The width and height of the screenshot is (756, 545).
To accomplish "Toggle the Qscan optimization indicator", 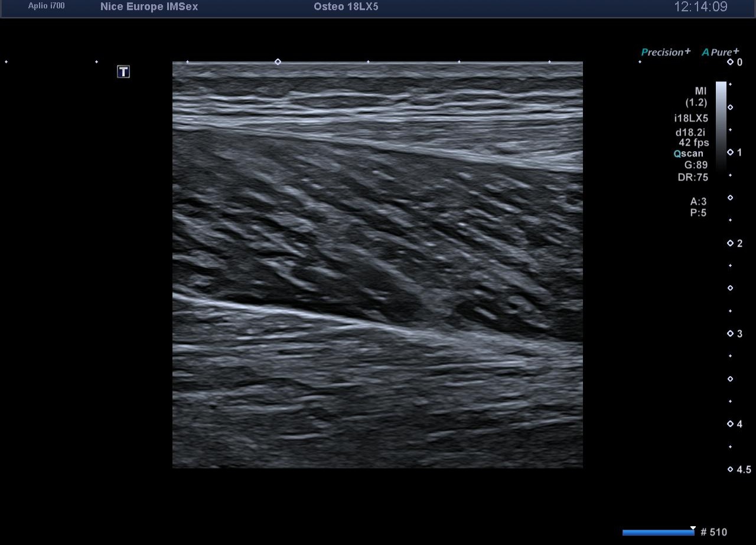I will click(x=689, y=154).
